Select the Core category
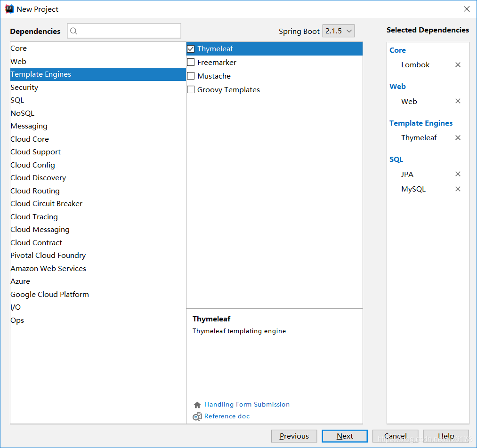The height and width of the screenshot is (448, 477). 98,48
